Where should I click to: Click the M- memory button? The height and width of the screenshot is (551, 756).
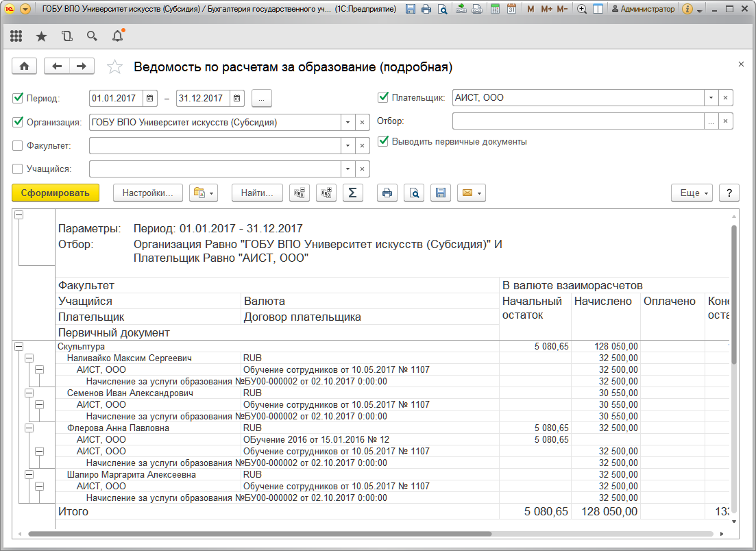pyautogui.click(x=562, y=9)
